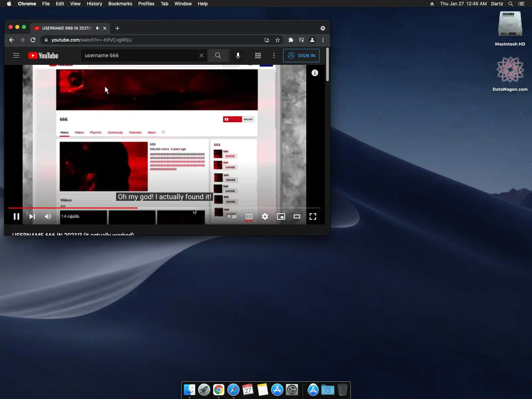The height and width of the screenshot is (399, 532).
Task: Switch to miniplayer mode
Action: pyautogui.click(x=281, y=216)
